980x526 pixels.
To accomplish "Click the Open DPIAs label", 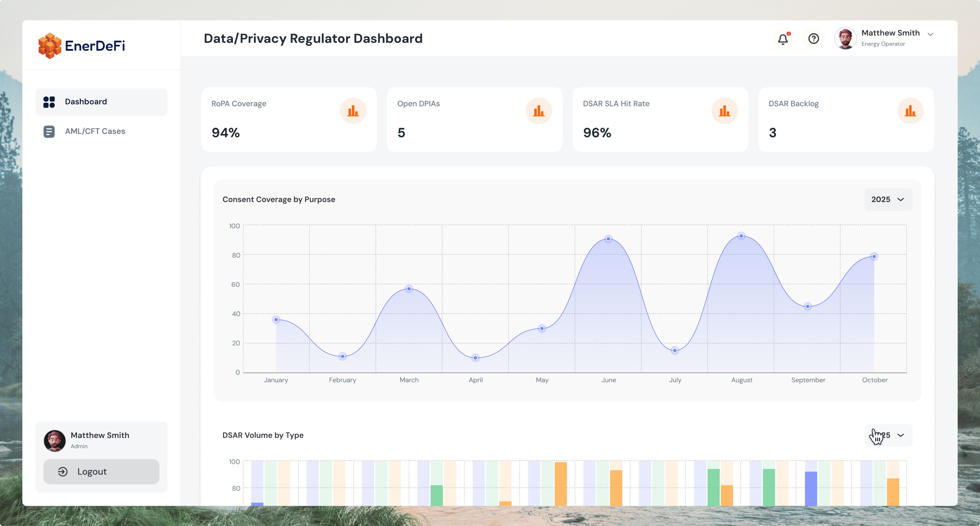I will pyautogui.click(x=418, y=104).
